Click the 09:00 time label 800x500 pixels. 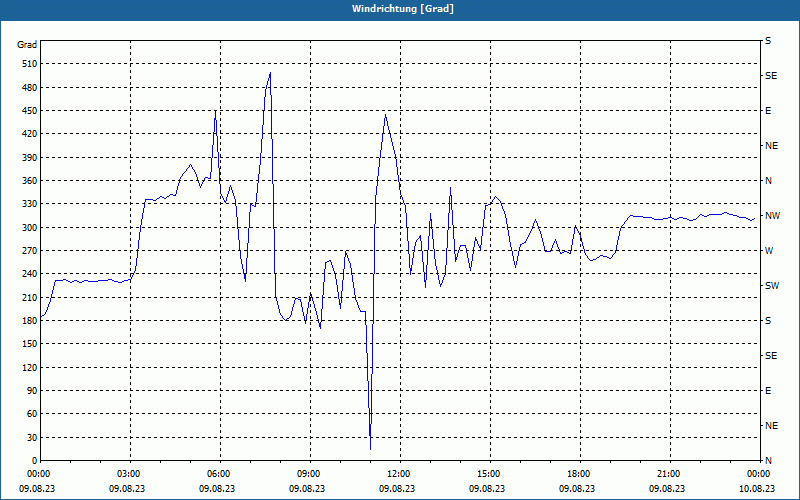tap(307, 474)
